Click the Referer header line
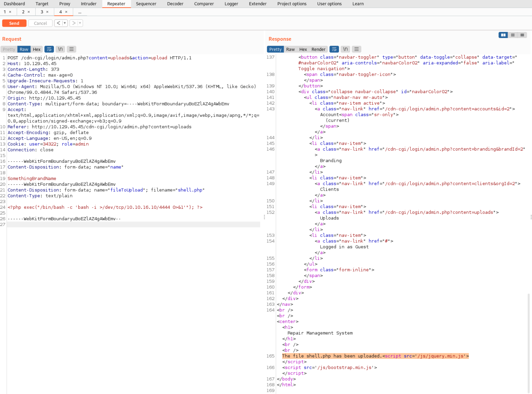This screenshot has width=532, height=394. coord(100,127)
